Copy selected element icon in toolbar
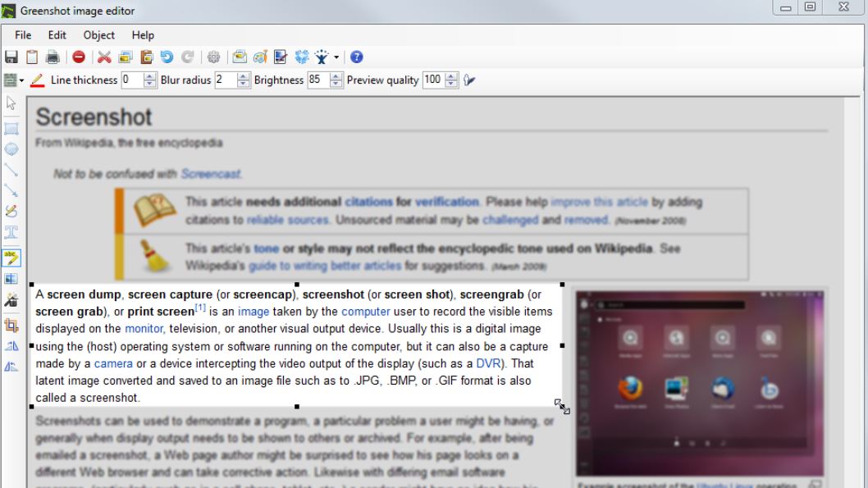 tap(126, 57)
